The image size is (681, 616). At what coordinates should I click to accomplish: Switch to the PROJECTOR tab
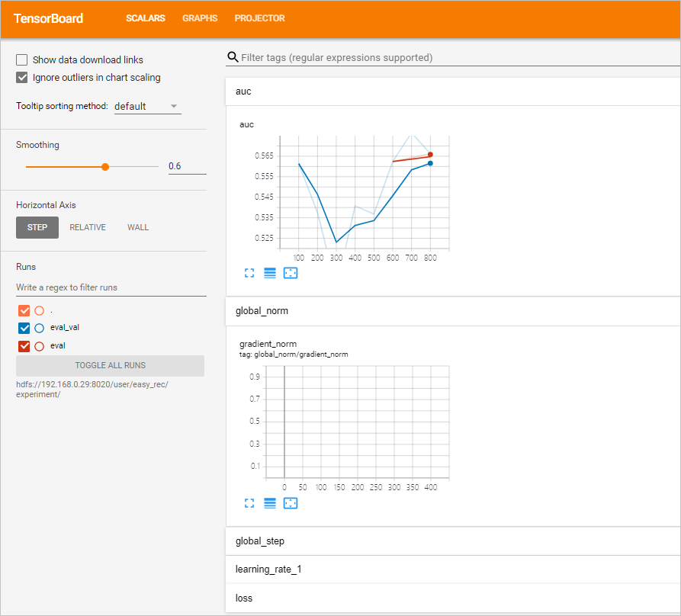(x=260, y=18)
